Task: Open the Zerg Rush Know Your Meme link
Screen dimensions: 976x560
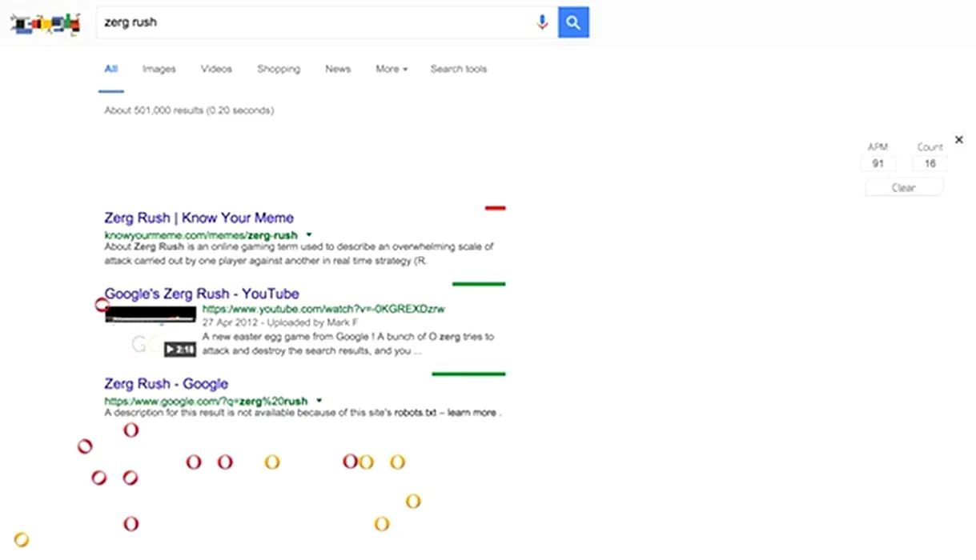Action: 199,218
